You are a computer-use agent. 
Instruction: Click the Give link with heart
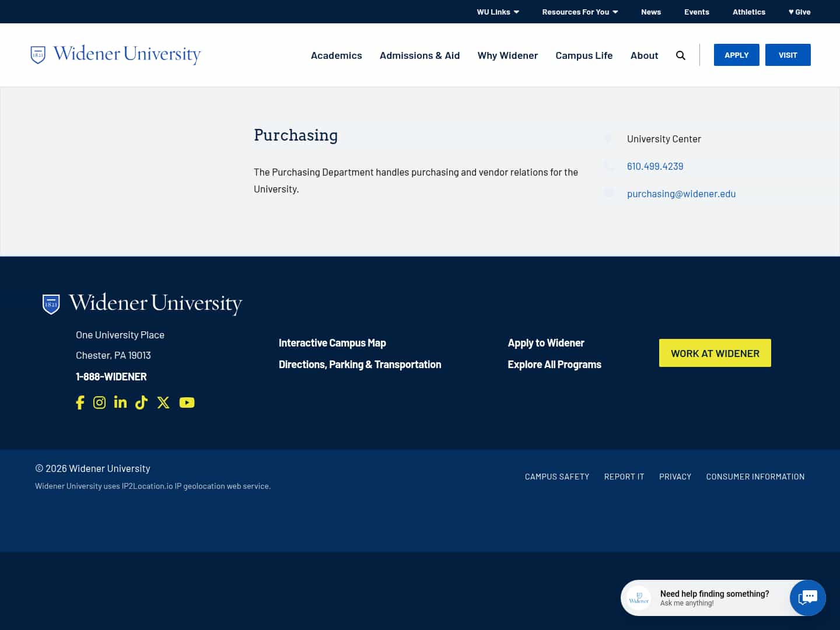(799, 12)
